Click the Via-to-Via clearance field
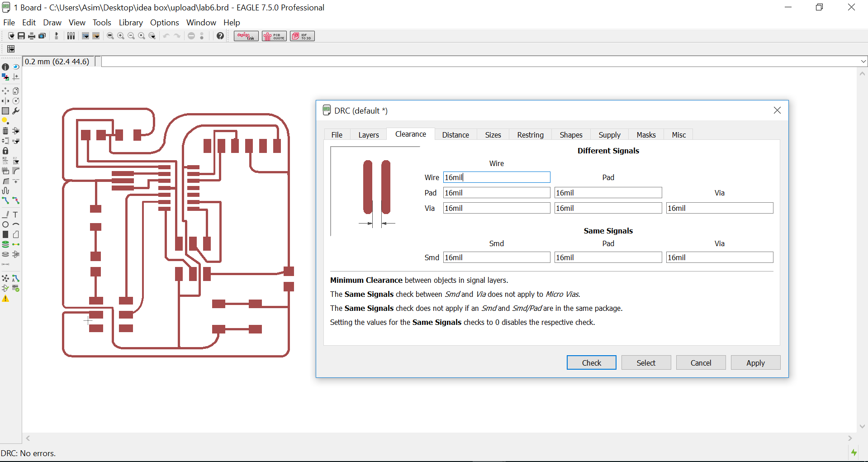 click(720, 208)
